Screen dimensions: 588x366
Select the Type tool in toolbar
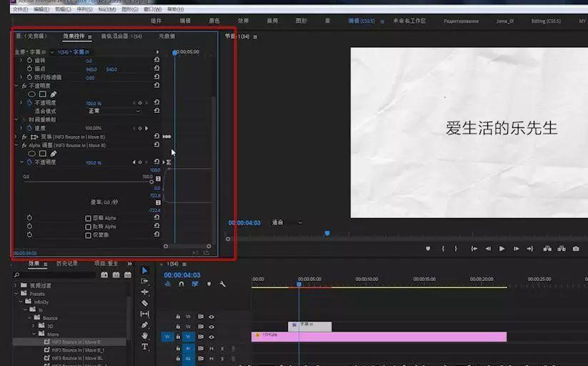[145, 347]
